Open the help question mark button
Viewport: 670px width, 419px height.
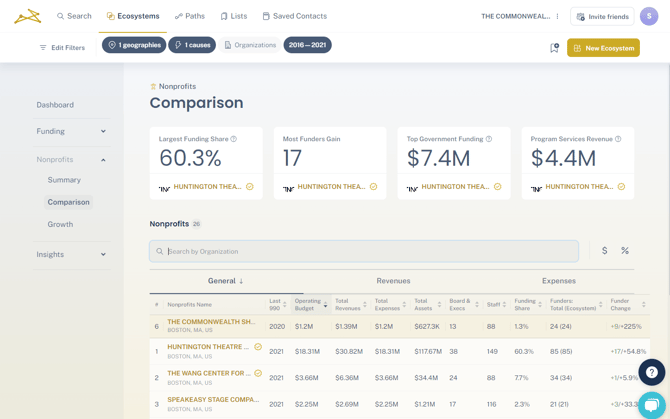click(x=651, y=372)
